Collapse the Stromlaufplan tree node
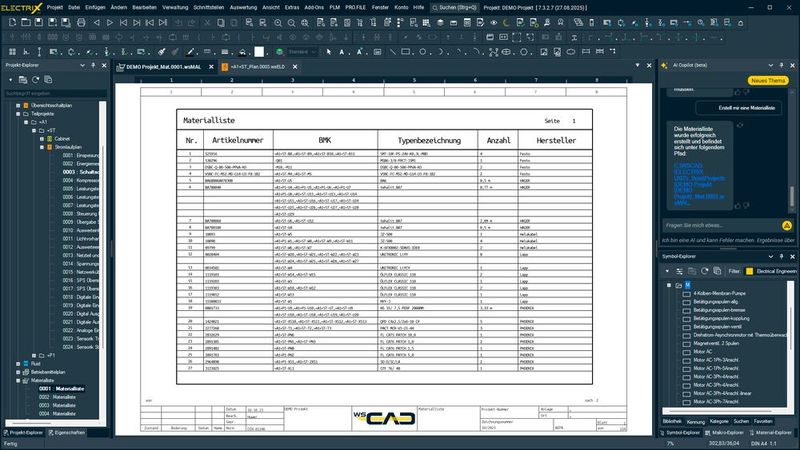Screen dimensions: 800x450 42,147
